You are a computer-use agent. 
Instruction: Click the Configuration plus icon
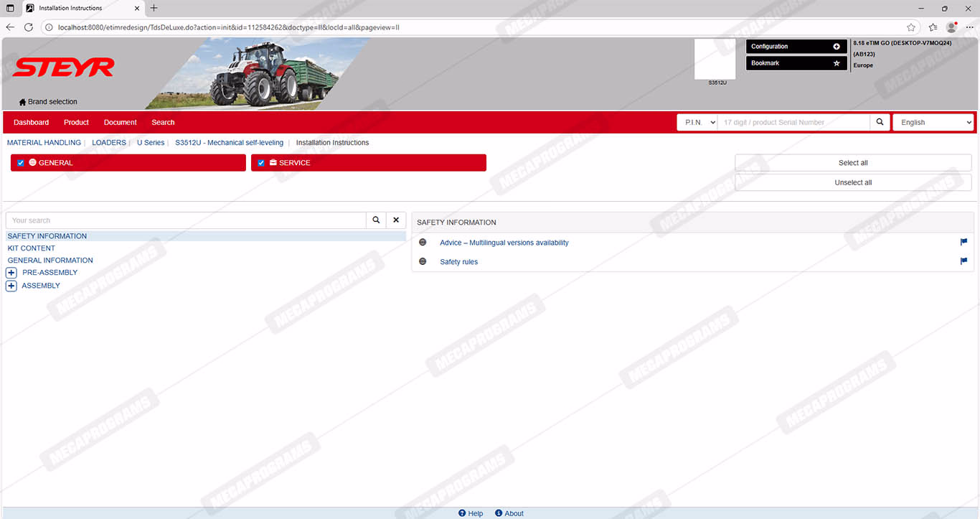(836, 47)
